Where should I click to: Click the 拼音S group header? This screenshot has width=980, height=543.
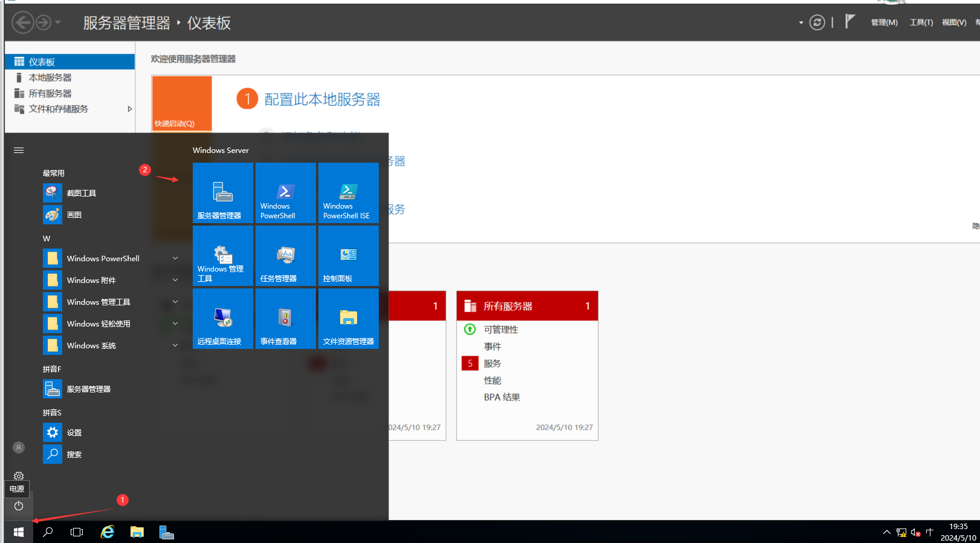pyautogui.click(x=52, y=412)
